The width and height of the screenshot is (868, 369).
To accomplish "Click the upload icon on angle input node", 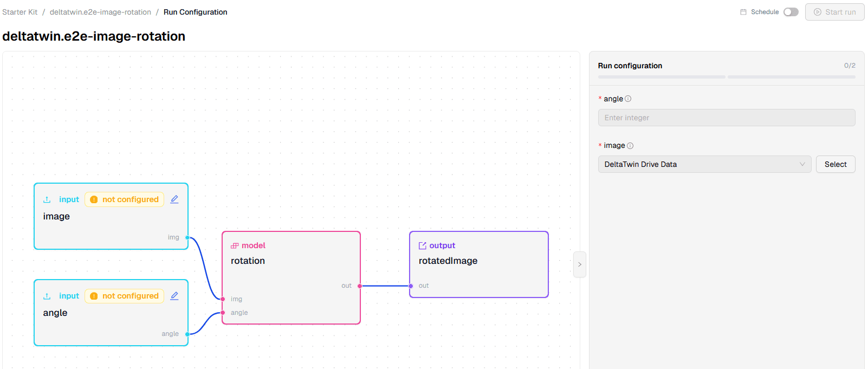I will click(x=47, y=296).
